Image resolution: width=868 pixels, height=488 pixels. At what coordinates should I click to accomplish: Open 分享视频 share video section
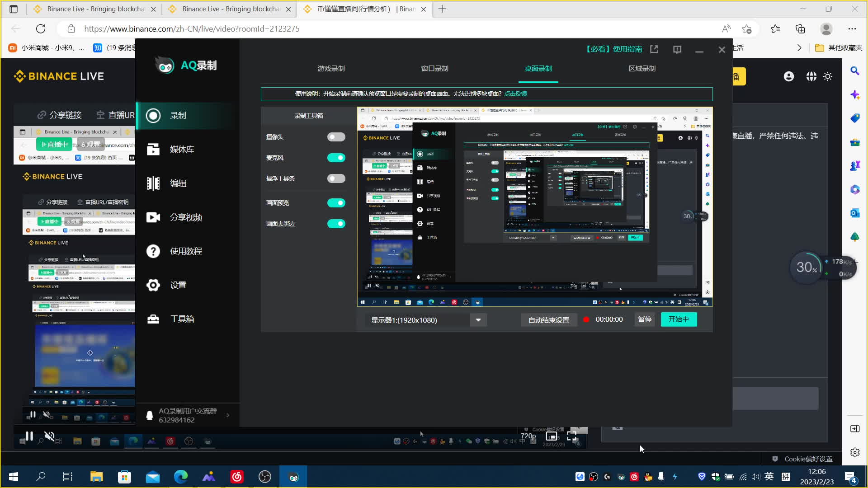153,217
